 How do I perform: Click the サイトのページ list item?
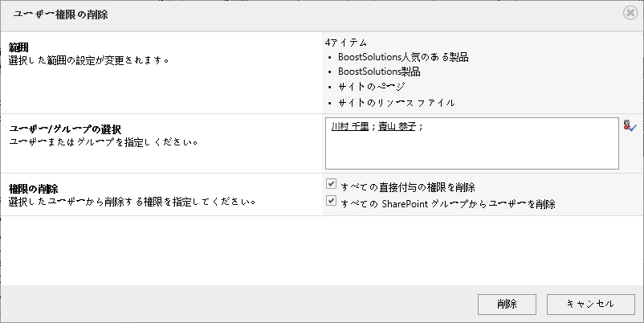pyautogui.click(x=372, y=87)
